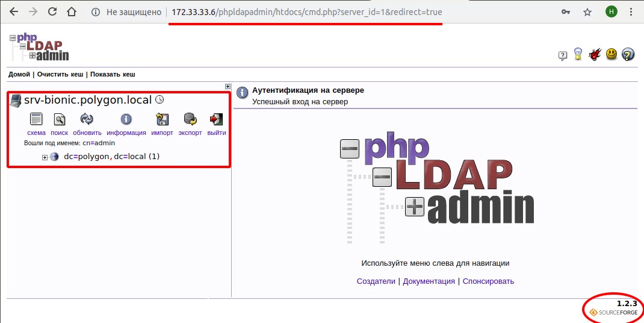Open the 'dc=polygon,dc=local (1)' entry
Screen dimensions: 644x323
click(x=112, y=157)
